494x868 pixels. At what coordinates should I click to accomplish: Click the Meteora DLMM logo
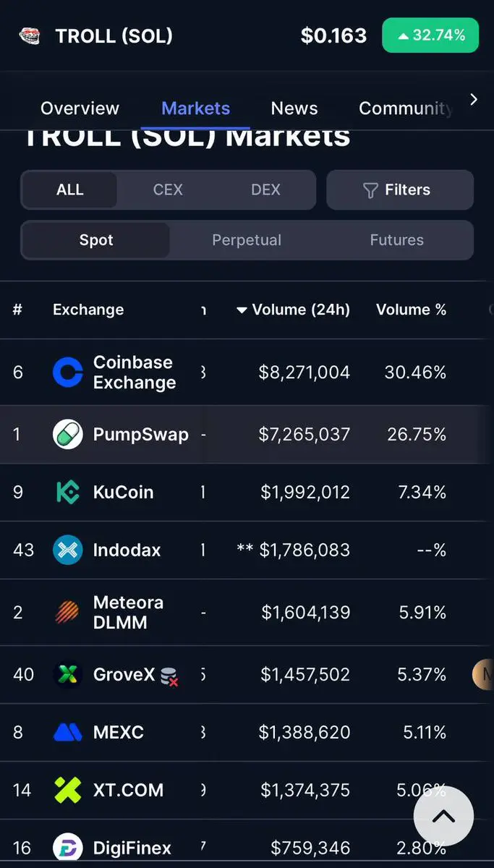(x=68, y=613)
